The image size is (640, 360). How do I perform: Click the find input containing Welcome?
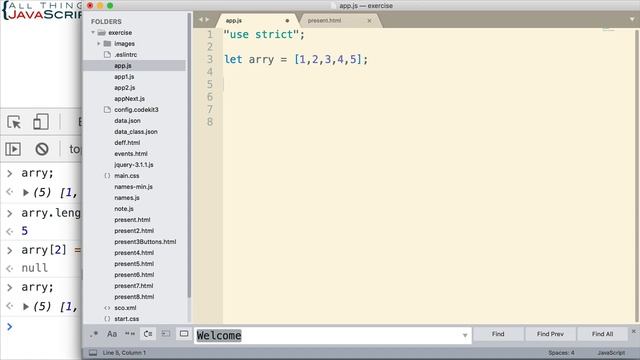click(329, 336)
